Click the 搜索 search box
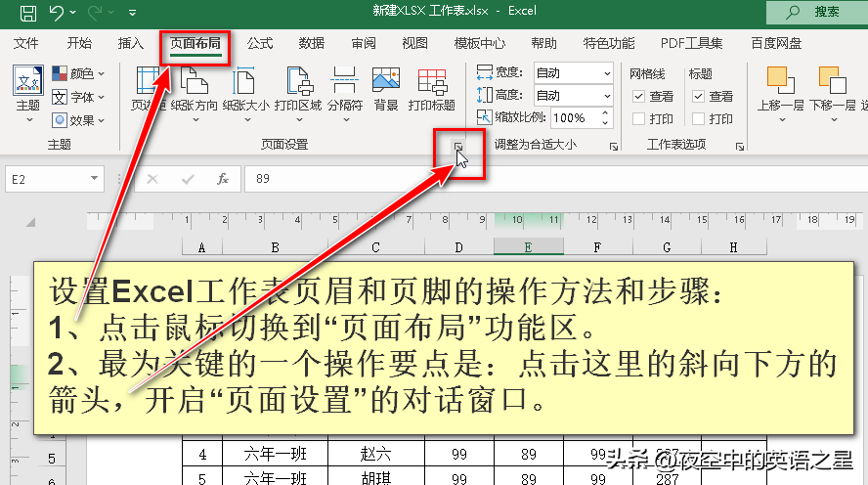The width and height of the screenshot is (868, 485). pos(817,12)
